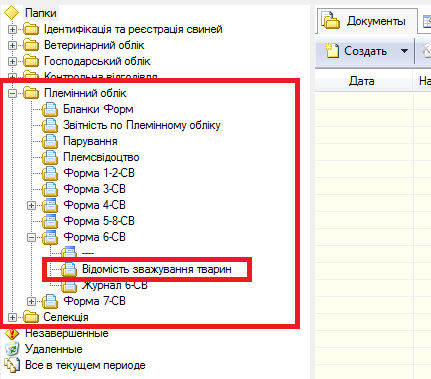Click the Создать button
The height and width of the screenshot is (379, 431).
357,51
